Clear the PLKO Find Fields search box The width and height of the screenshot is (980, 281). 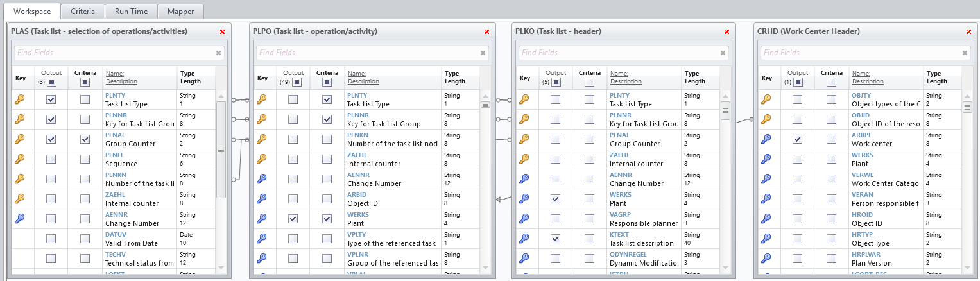722,53
